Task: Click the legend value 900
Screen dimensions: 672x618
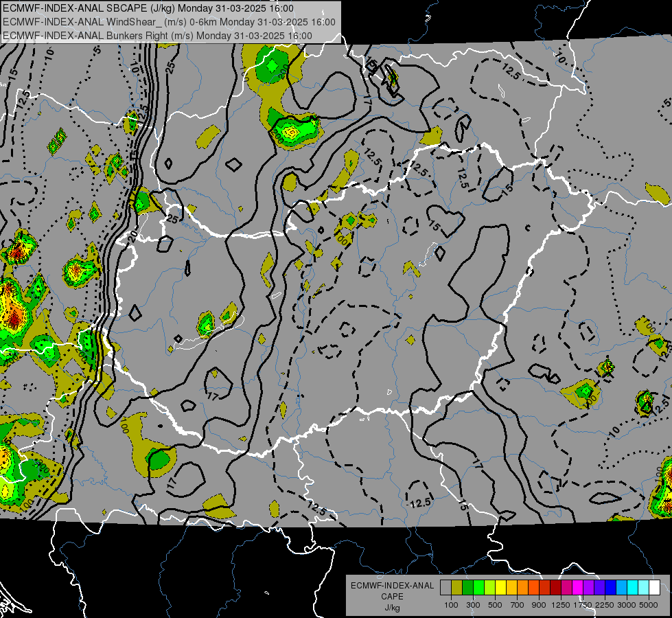Action: point(539,605)
